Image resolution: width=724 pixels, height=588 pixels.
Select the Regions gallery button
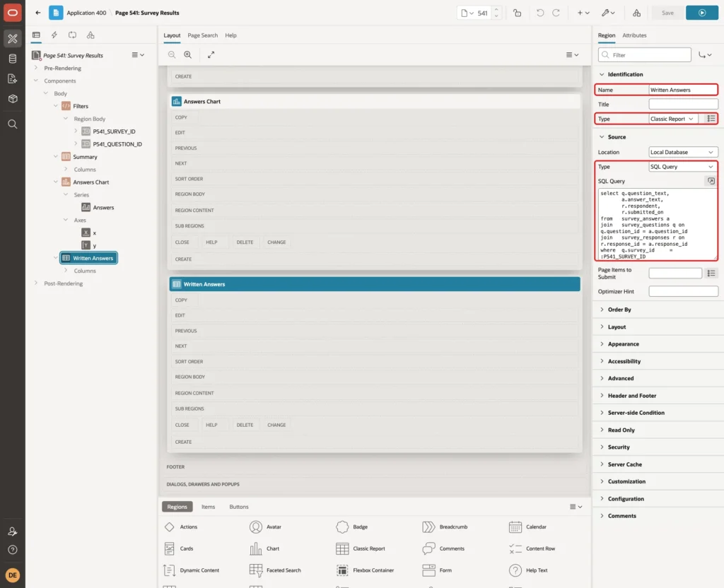click(x=177, y=507)
